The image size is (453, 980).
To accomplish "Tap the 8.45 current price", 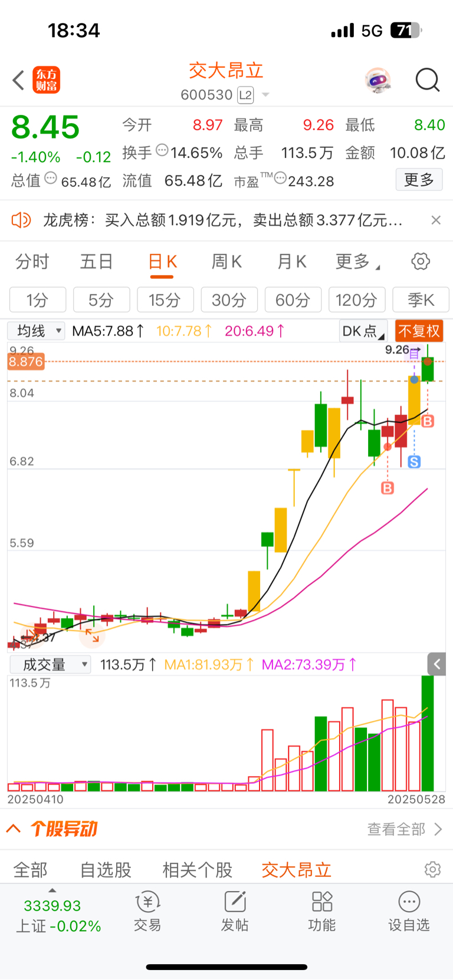I will tap(45, 127).
